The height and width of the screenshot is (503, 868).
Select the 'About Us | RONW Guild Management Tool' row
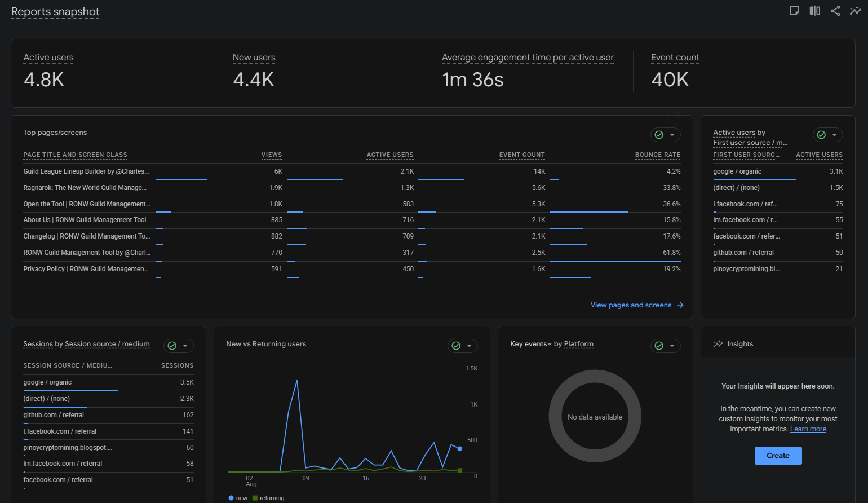[x=352, y=220]
